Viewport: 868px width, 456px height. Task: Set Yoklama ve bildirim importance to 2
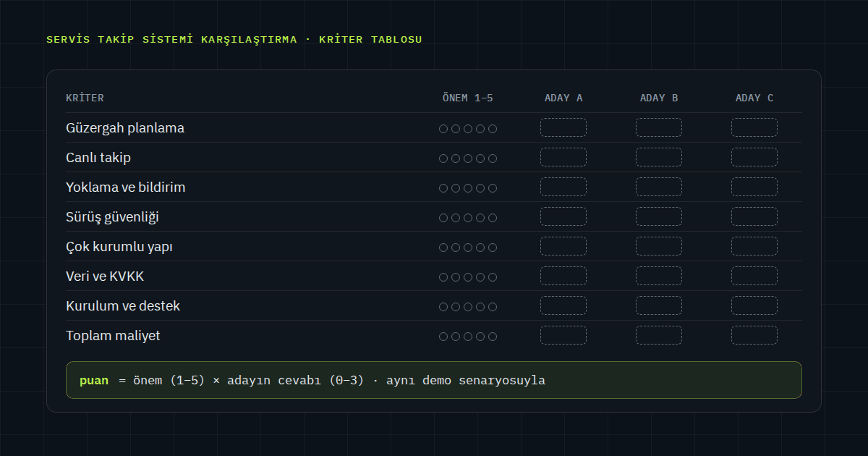[x=456, y=188]
